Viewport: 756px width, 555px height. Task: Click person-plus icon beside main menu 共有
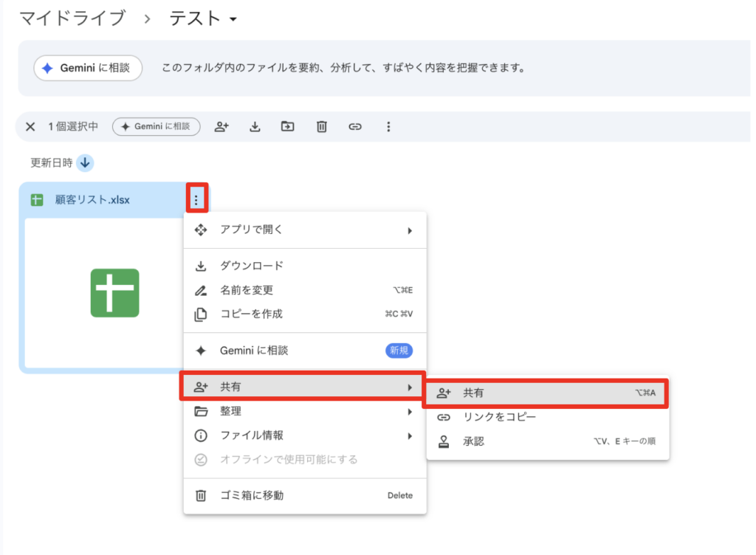point(201,387)
